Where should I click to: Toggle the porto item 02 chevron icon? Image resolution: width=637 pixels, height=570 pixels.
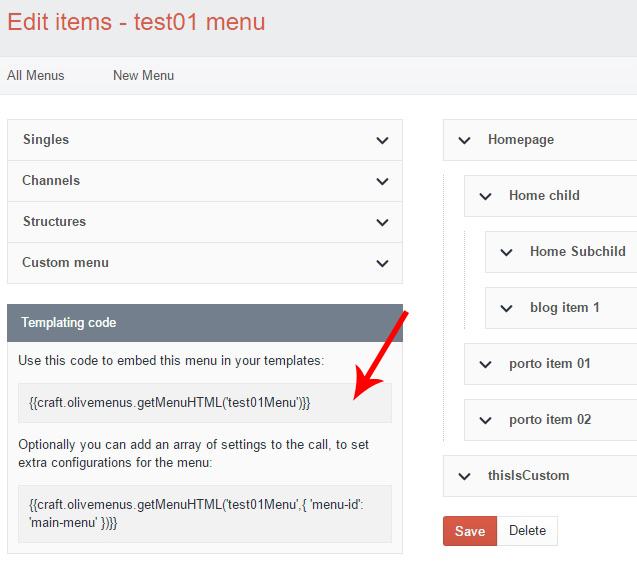[485, 420]
